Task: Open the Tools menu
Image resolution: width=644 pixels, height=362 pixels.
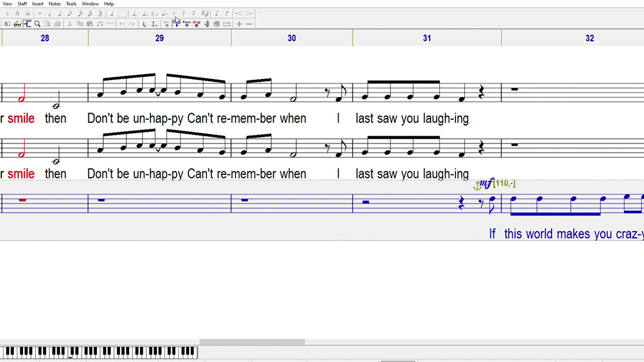Action: (71, 4)
